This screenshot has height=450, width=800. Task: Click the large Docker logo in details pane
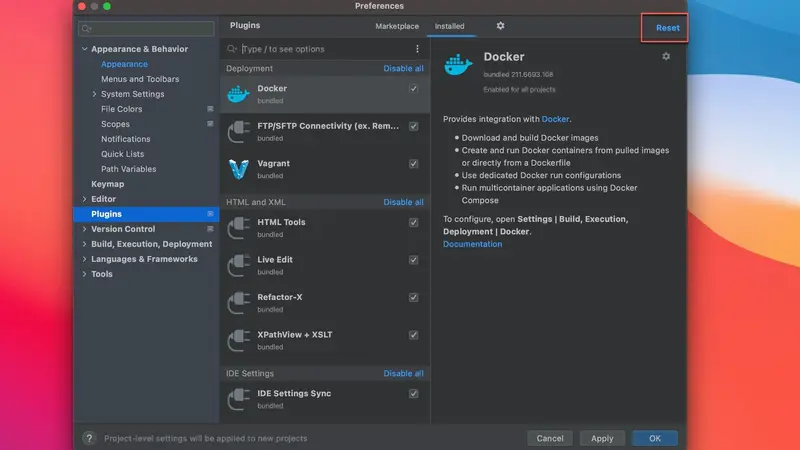(458, 65)
